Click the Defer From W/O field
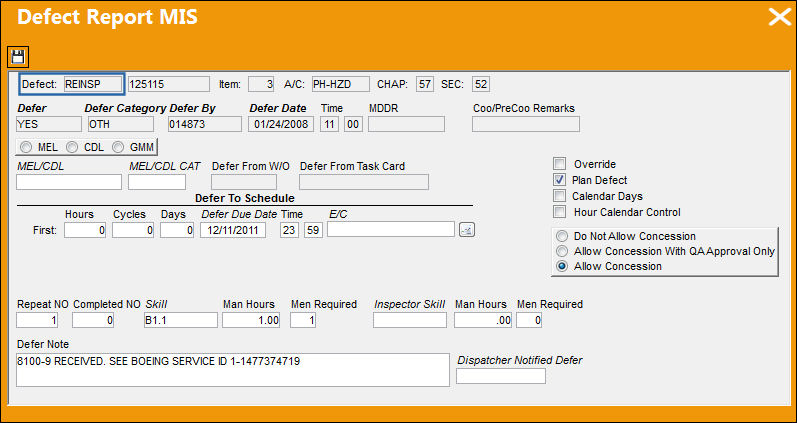 (244, 182)
